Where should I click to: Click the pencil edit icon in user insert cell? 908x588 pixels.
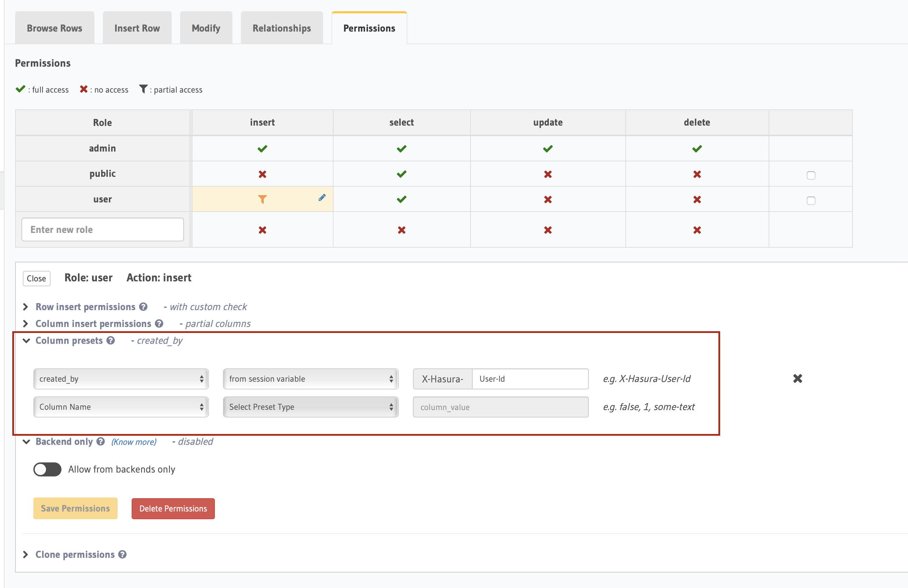[x=322, y=198]
